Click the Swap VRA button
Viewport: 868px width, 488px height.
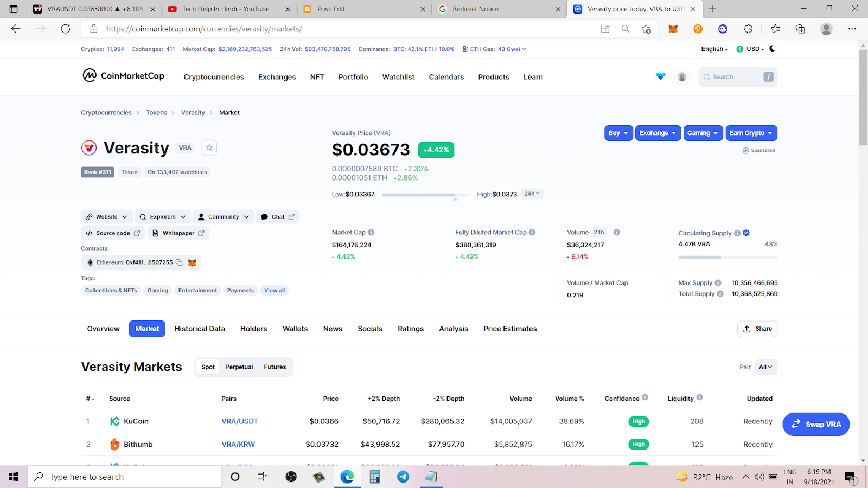[816, 424]
